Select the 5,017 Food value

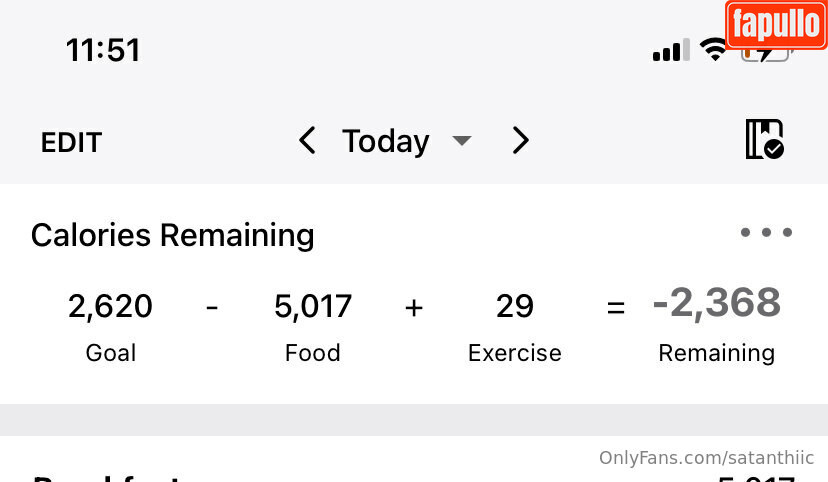click(313, 306)
